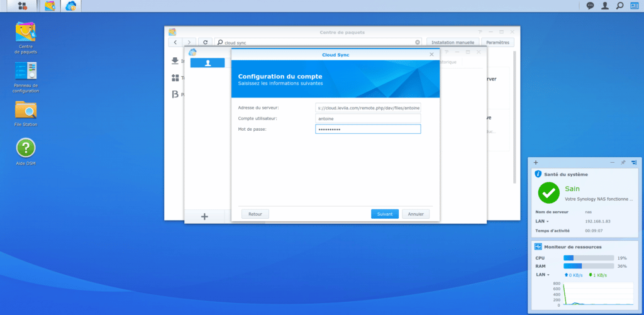The image size is (644, 315).
Task: Click the CPU usage bar
Action: point(589,258)
